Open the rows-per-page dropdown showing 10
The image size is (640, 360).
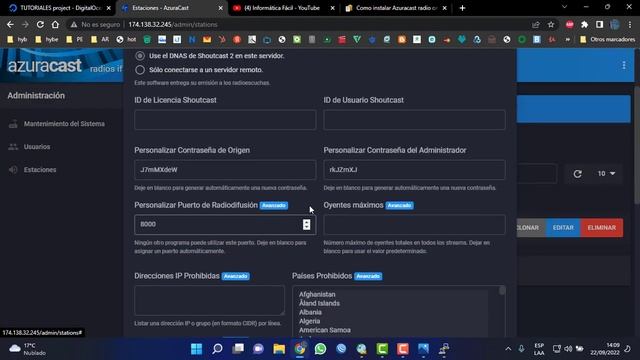(x=606, y=174)
